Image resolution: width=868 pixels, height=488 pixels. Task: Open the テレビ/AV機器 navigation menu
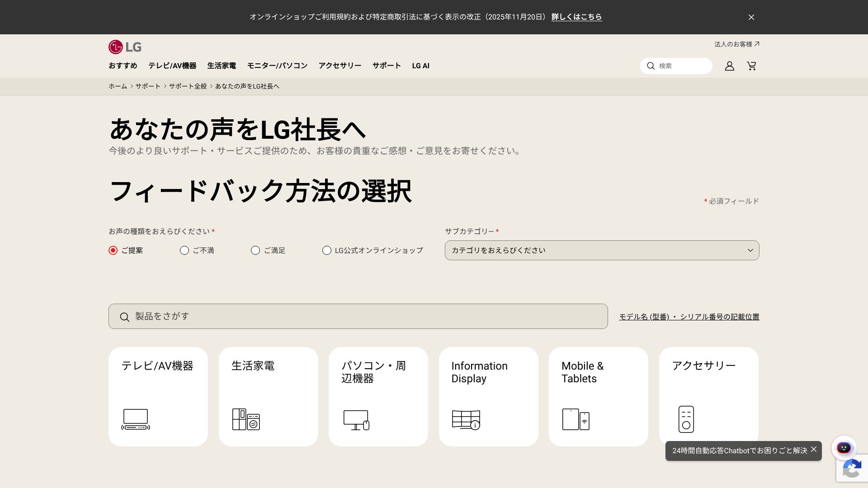(x=172, y=66)
